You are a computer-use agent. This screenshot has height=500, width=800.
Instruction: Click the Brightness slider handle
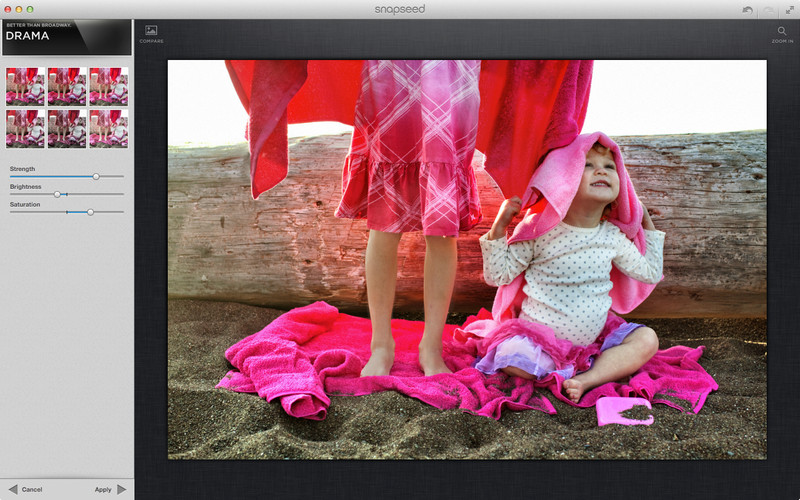pos(57,194)
